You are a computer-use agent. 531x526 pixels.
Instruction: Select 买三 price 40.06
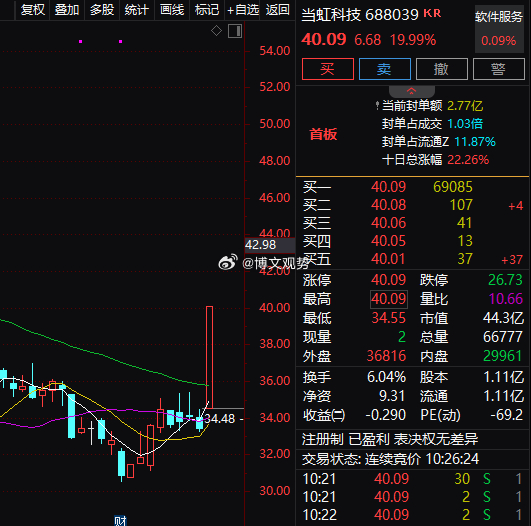[x=388, y=223]
